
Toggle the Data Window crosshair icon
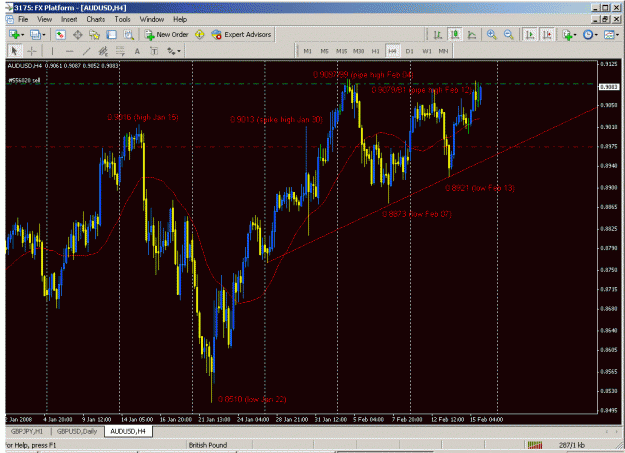[x=77, y=35]
